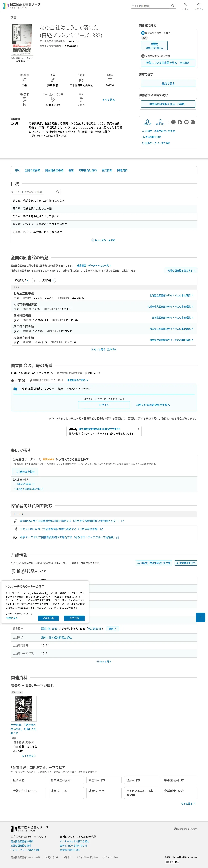208x868 pixels.
Task: Jump to 関連資料 section tab
Action: (122, 170)
